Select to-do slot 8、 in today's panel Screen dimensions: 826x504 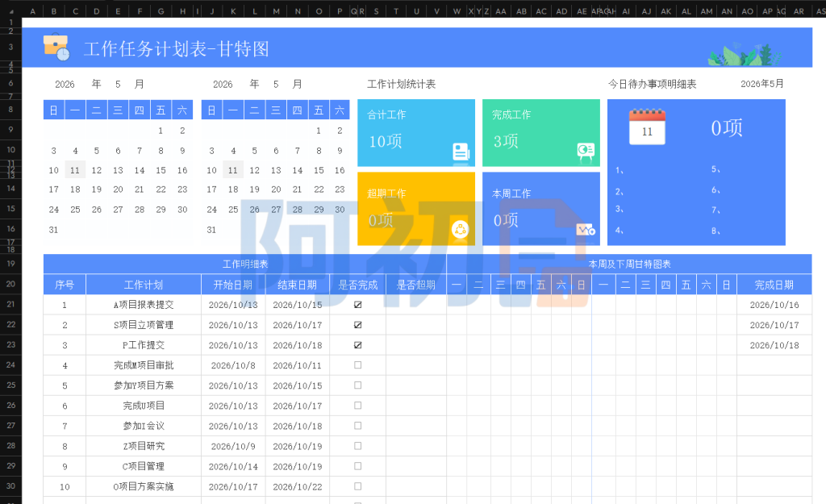tap(716, 231)
